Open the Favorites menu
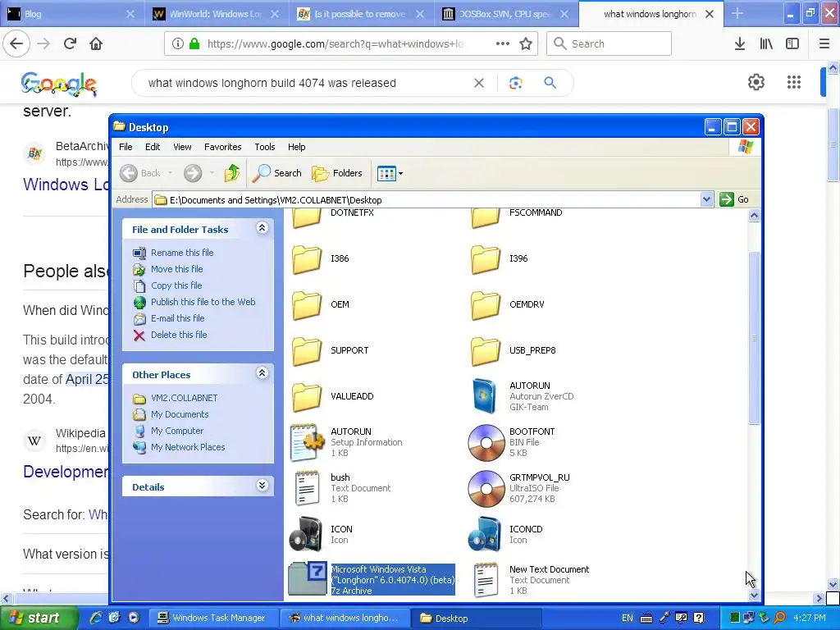840x630 pixels. (x=223, y=147)
